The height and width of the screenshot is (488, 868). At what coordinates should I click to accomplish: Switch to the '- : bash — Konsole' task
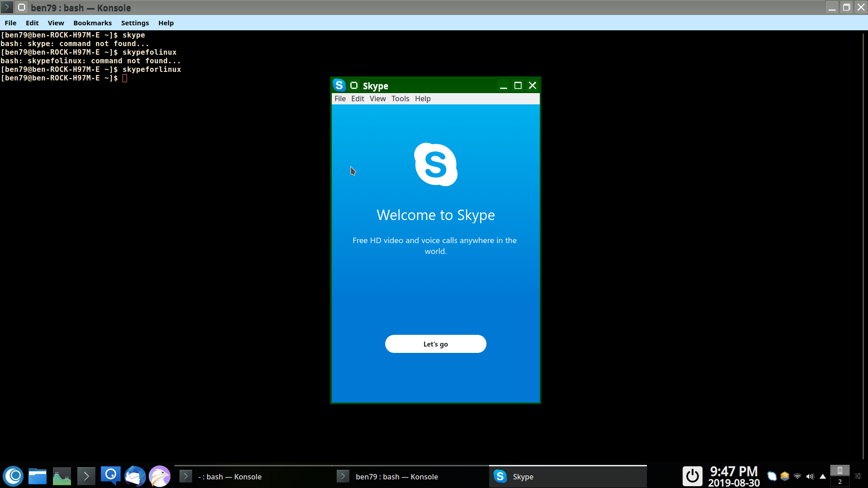(x=253, y=476)
